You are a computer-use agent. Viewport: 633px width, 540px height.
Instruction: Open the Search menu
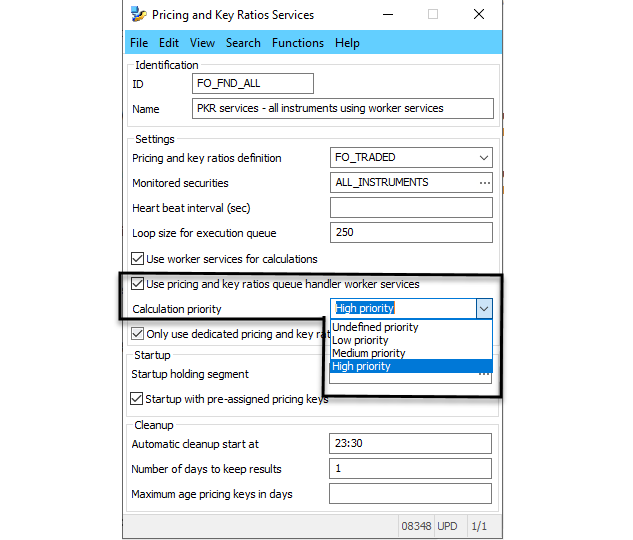coord(243,43)
